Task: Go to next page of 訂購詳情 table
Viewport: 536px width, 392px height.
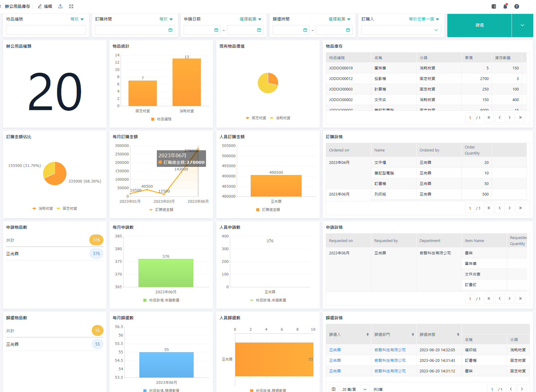Action: point(509,208)
